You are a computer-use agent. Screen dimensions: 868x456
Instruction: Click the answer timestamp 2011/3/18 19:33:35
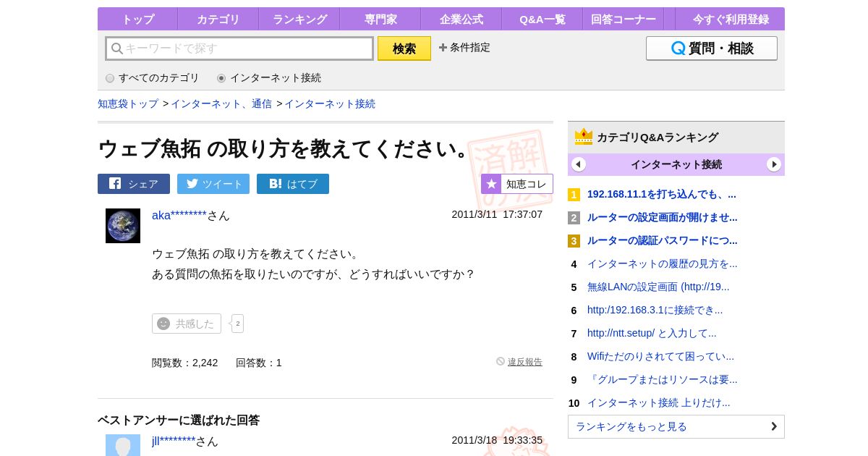click(497, 440)
